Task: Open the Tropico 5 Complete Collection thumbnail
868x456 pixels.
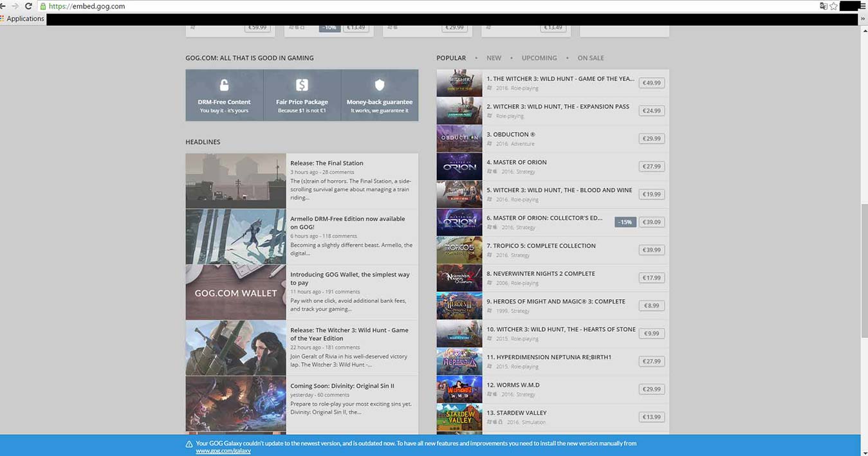Action: pos(459,250)
